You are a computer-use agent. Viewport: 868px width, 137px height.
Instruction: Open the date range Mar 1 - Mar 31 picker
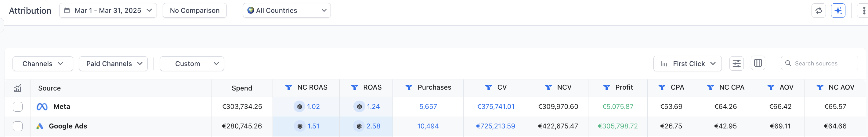pos(108,10)
